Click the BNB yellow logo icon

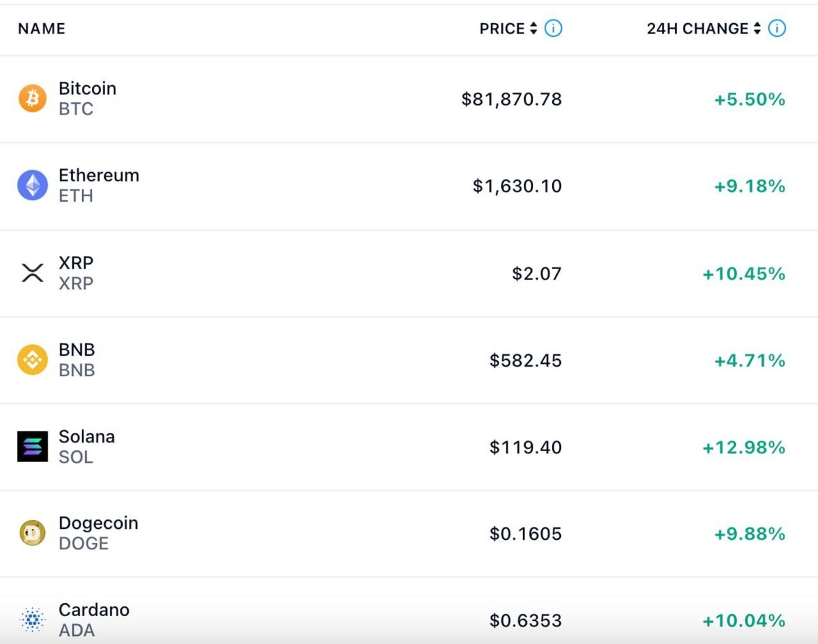point(32,360)
